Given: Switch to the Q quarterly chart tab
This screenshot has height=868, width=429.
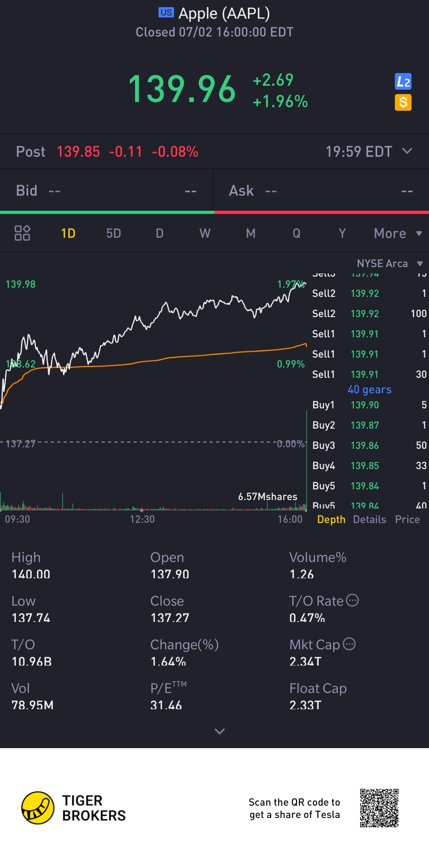Looking at the screenshot, I should pos(297,233).
